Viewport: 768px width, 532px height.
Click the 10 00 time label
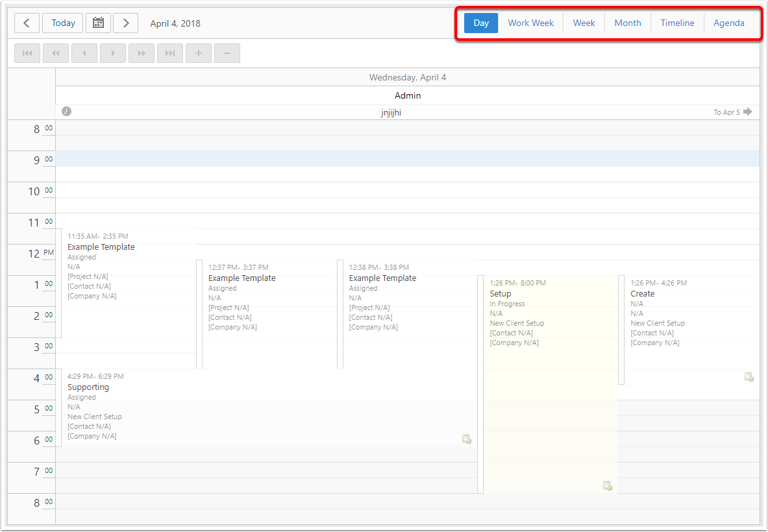click(41, 191)
